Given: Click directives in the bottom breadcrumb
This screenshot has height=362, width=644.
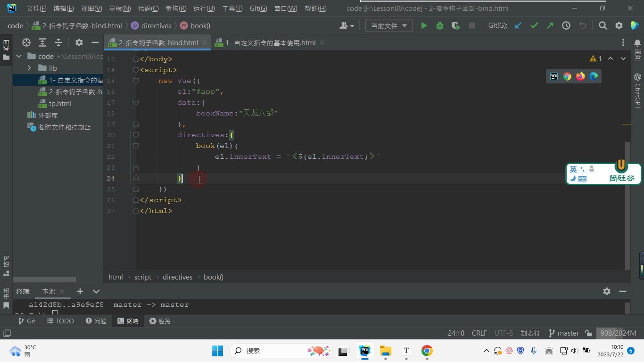Looking at the screenshot, I should 177,277.
